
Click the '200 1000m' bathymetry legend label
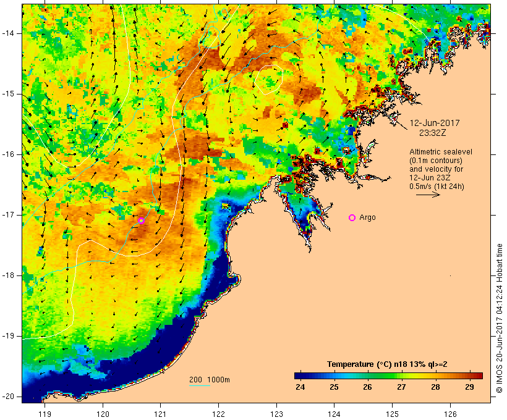click(x=210, y=380)
